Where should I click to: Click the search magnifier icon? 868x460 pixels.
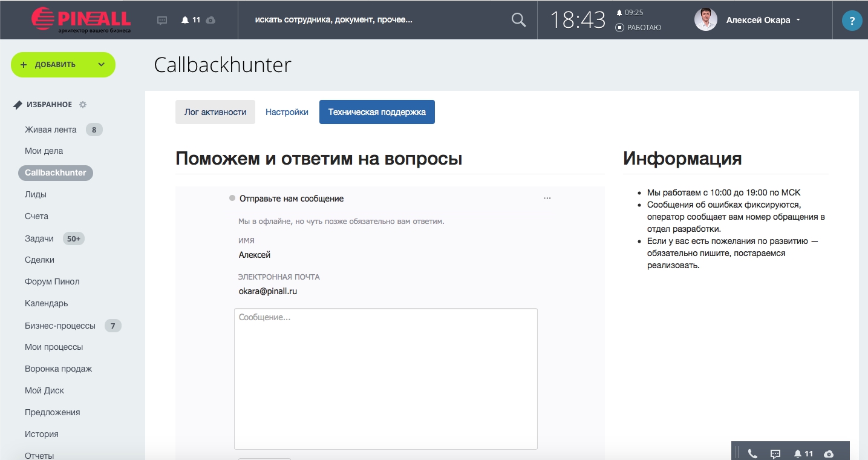(518, 20)
